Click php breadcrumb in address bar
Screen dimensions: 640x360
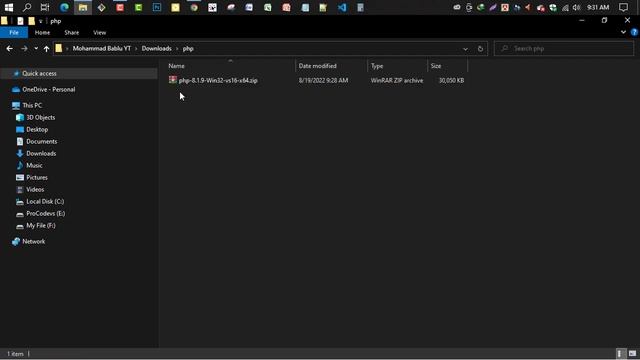(188, 49)
